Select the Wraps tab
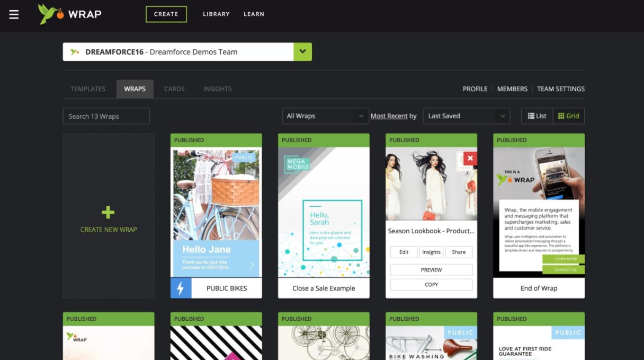The image size is (644, 360). 135,89
